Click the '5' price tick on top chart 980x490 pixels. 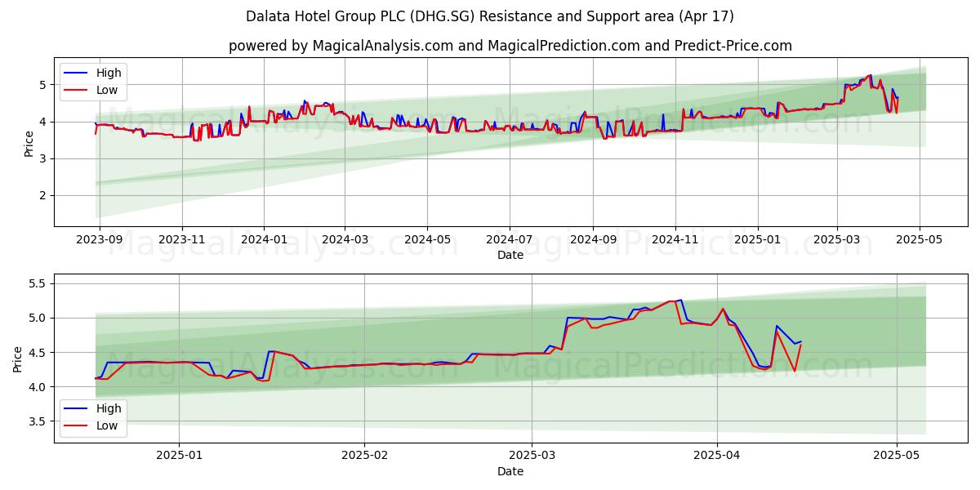pos(45,85)
